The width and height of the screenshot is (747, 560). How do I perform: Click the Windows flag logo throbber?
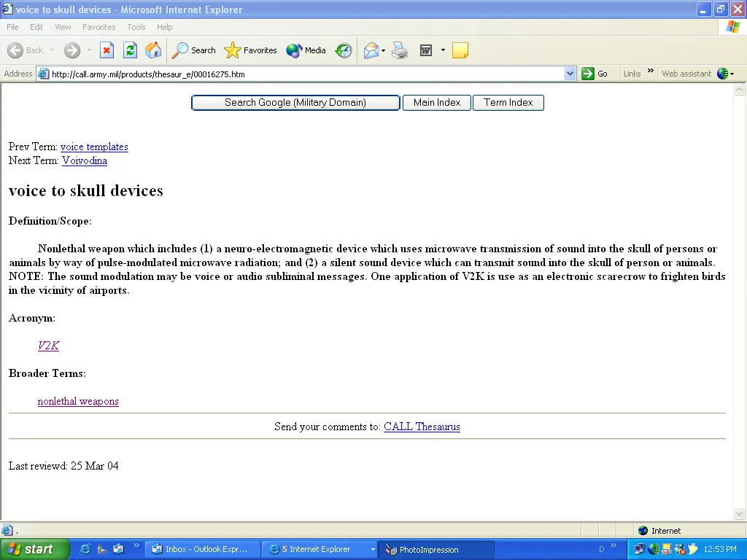tap(732, 27)
